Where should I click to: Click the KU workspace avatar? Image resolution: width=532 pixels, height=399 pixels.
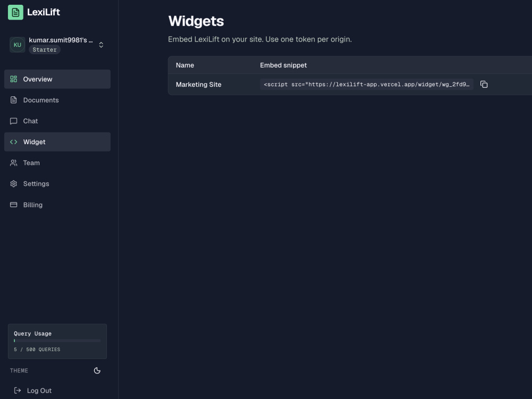coord(18,45)
